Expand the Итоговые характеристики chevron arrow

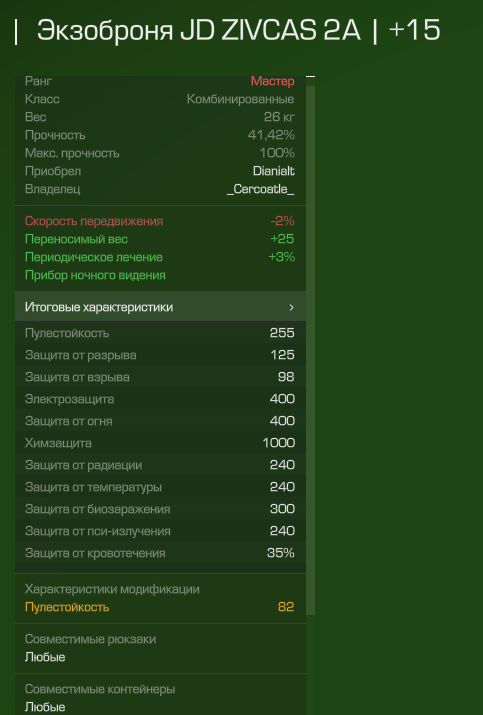click(291, 307)
